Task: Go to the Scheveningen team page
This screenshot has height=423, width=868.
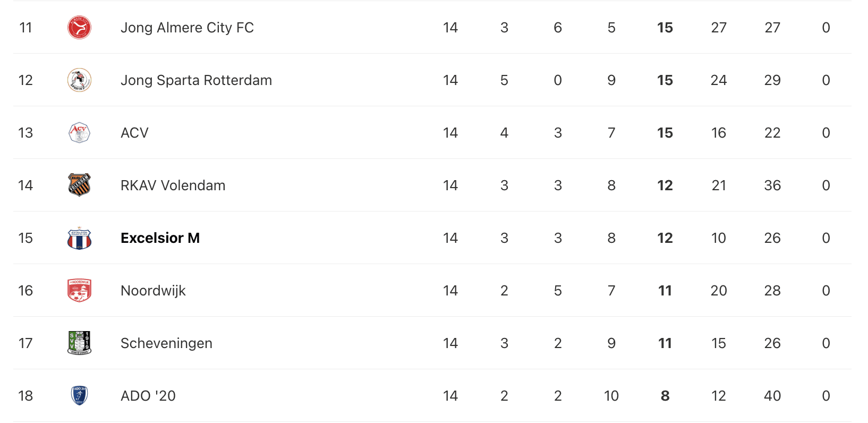Action: coord(166,343)
